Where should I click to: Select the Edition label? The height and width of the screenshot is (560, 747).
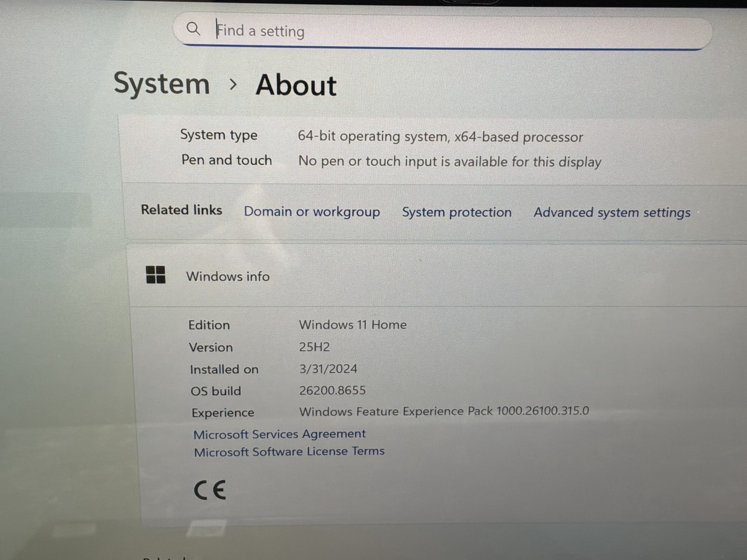pyautogui.click(x=209, y=325)
